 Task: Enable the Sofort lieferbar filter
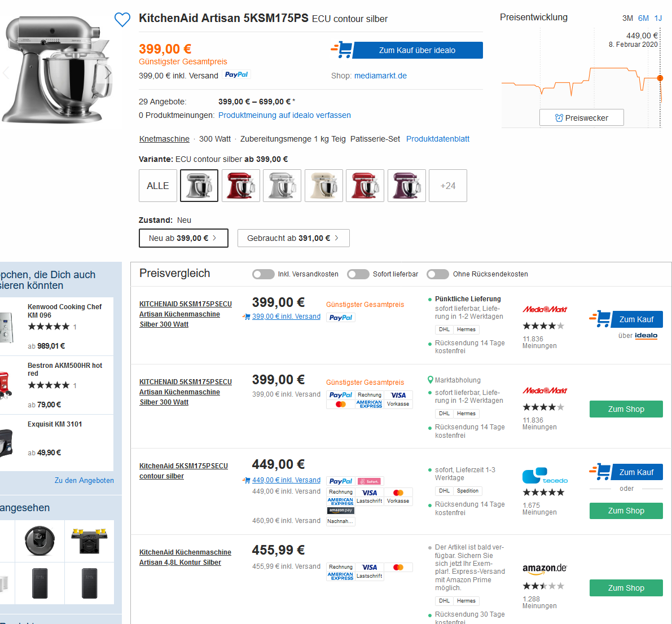click(358, 274)
